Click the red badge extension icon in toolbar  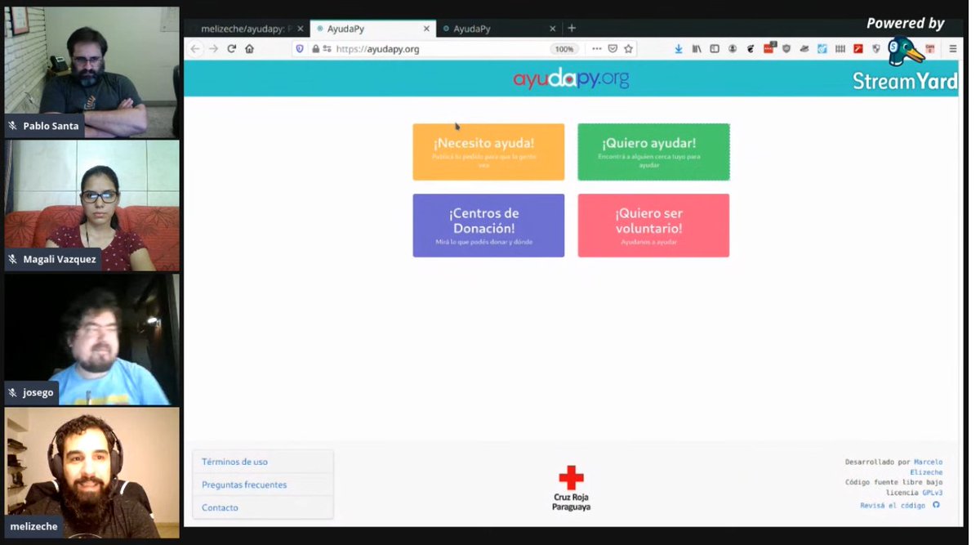[x=768, y=48]
